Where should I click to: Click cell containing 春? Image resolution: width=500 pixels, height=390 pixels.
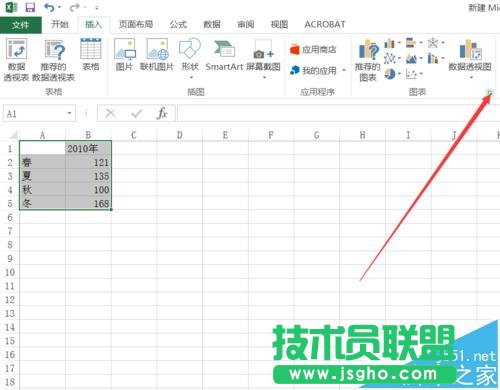(x=43, y=162)
